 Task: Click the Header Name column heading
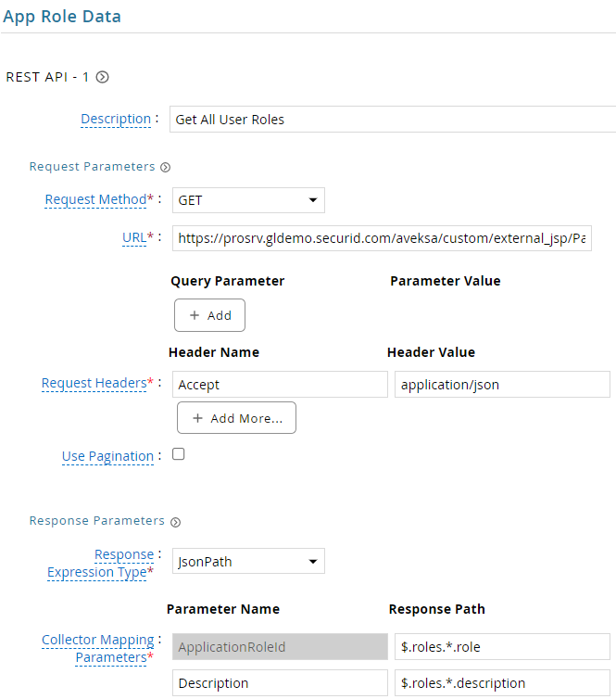coord(214,352)
